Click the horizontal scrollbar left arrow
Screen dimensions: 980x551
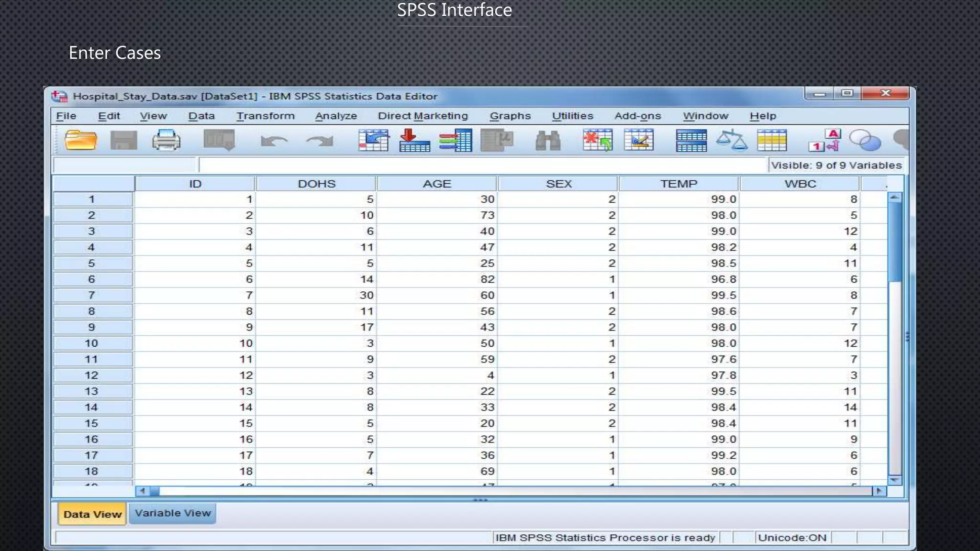(142, 491)
